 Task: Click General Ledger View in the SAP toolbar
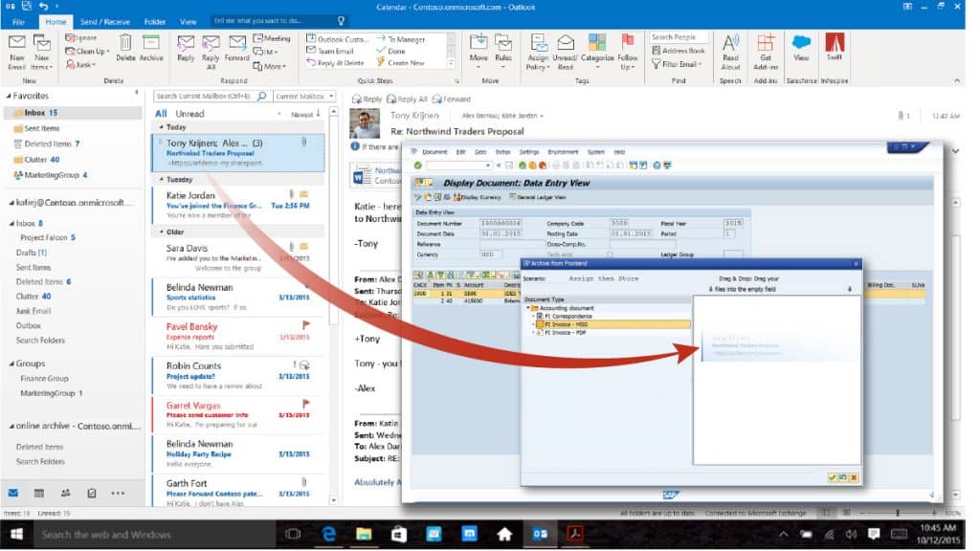click(538, 197)
